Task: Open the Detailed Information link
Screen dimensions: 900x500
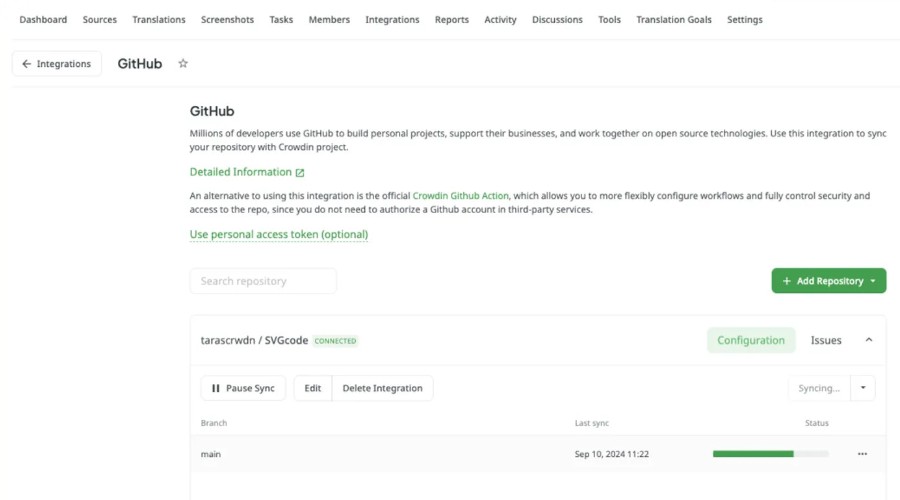Action: (x=240, y=172)
